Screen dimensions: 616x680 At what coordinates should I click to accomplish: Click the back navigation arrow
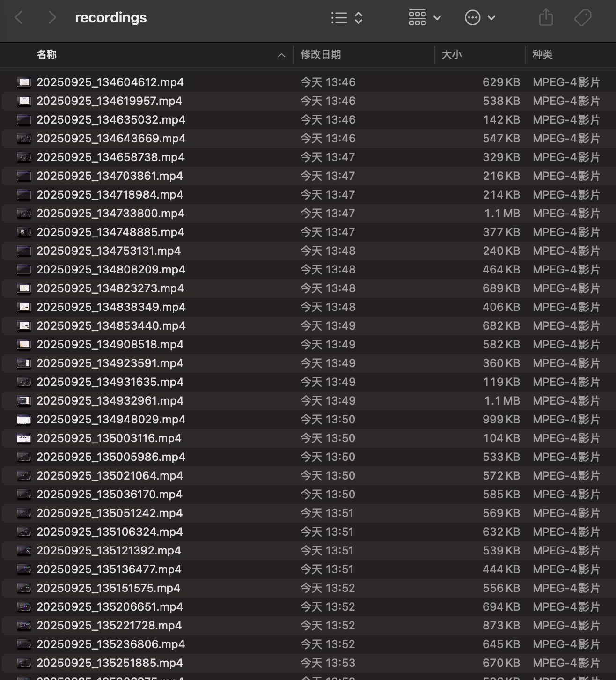[18, 17]
